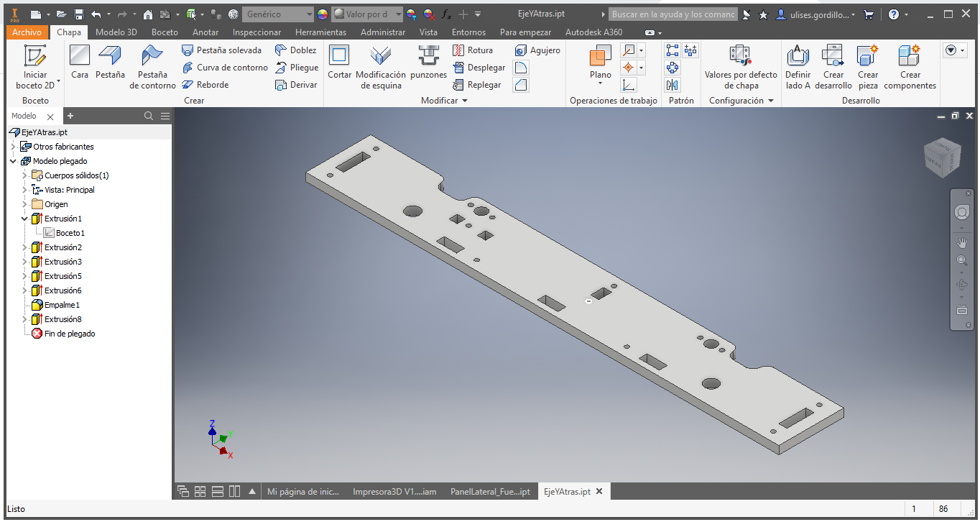Open the fx parameters tool
The width and height of the screenshot is (980, 522).
pos(445,14)
